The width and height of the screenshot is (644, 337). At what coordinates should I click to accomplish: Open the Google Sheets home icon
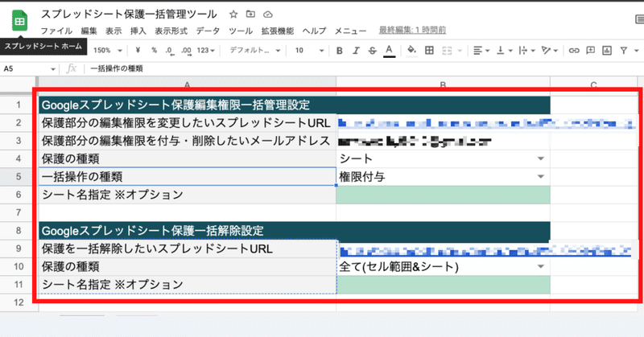(19, 22)
